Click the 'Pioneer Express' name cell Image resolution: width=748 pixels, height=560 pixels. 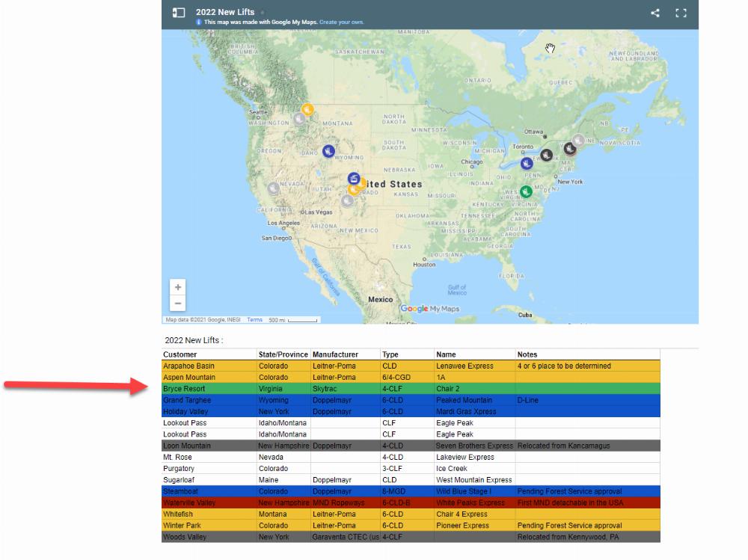(x=475, y=526)
